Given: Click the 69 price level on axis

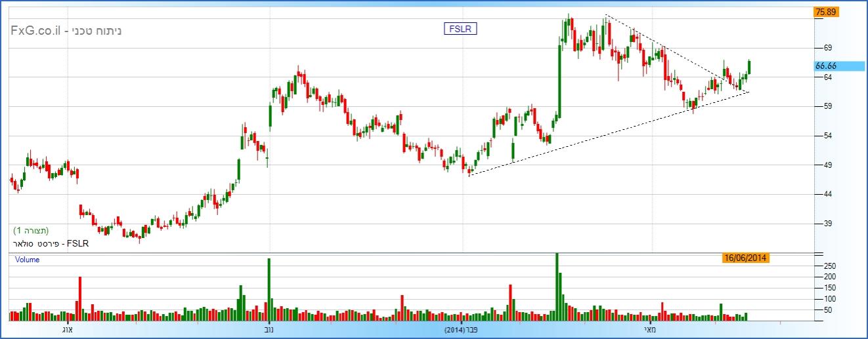Looking at the screenshot, I should (827, 48).
